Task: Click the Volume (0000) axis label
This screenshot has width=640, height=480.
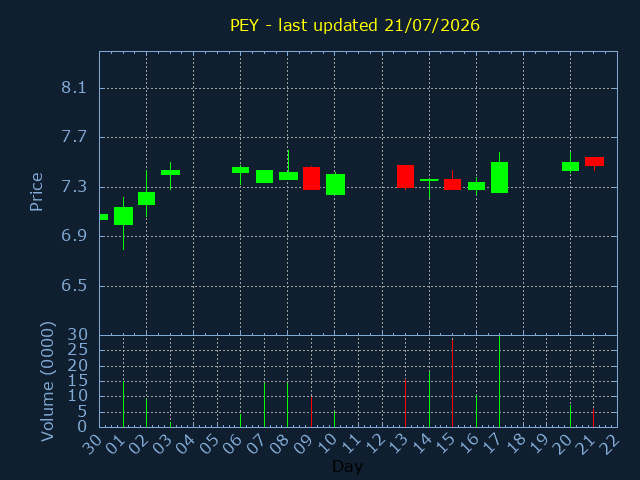Action: tap(47, 382)
